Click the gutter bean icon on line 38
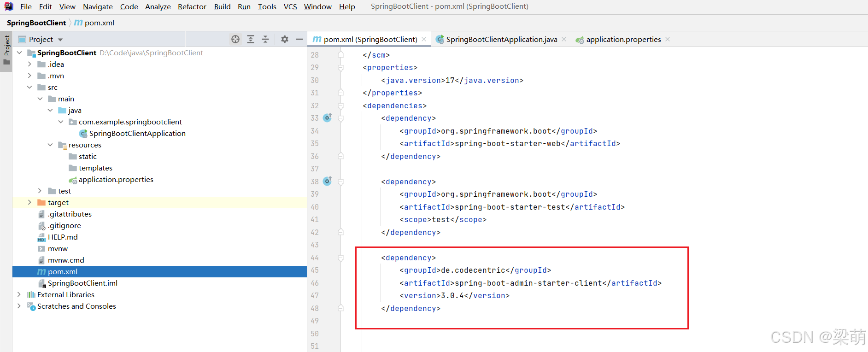This screenshot has height=352, width=868. (327, 182)
